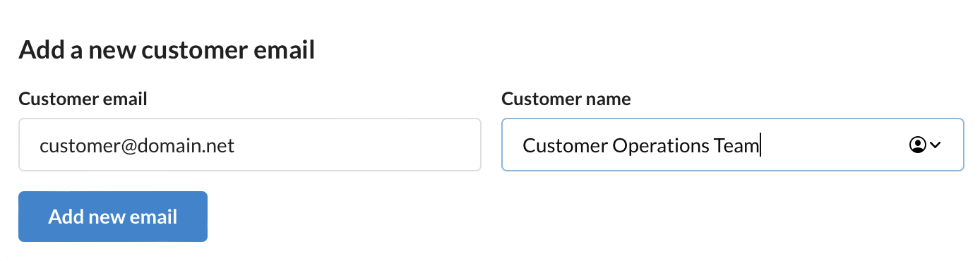Click the contact autofill person icon

click(917, 145)
